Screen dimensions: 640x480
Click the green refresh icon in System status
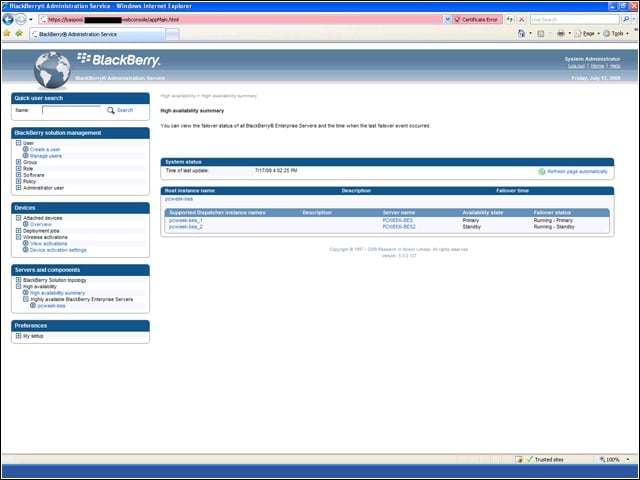[x=542, y=172]
